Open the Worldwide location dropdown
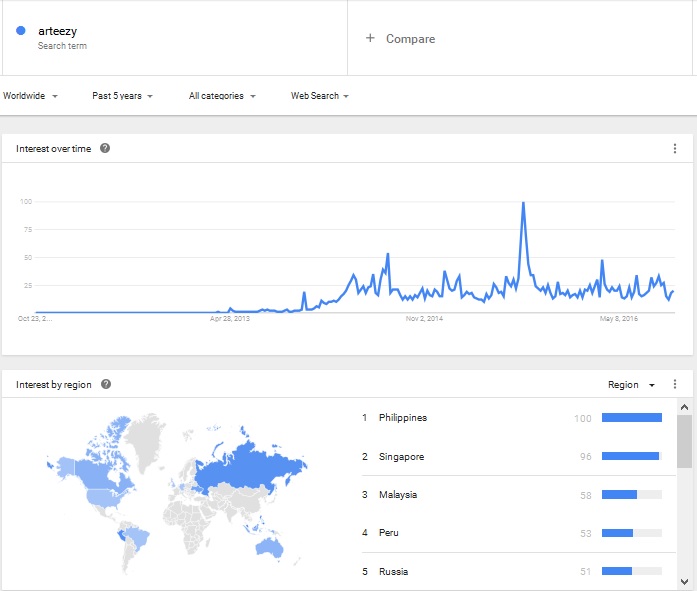 [x=30, y=96]
